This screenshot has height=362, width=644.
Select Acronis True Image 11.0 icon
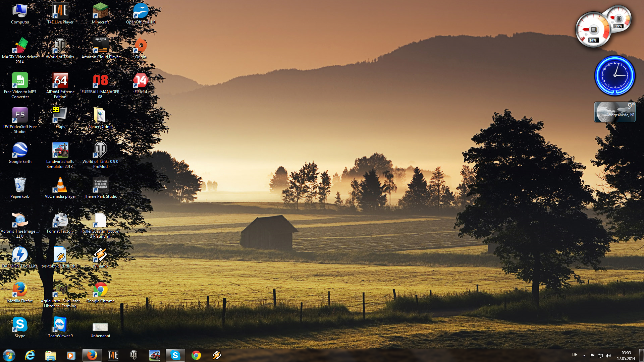(x=20, y=225)
